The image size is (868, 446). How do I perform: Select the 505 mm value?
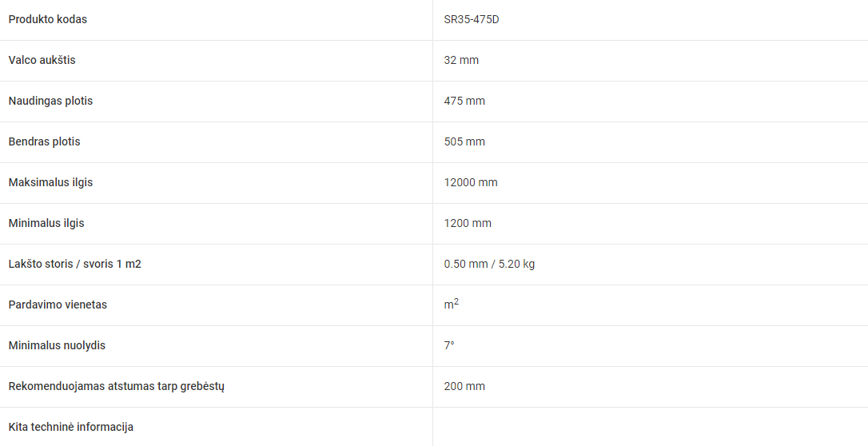[x=464, y=141]
